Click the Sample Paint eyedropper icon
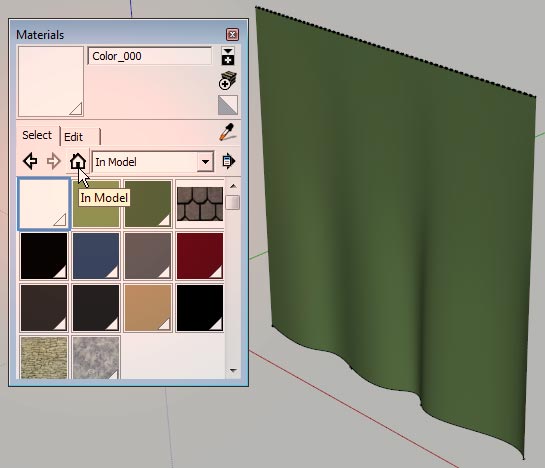Screen dimensions: 545x468 click(x=227, y=132)
